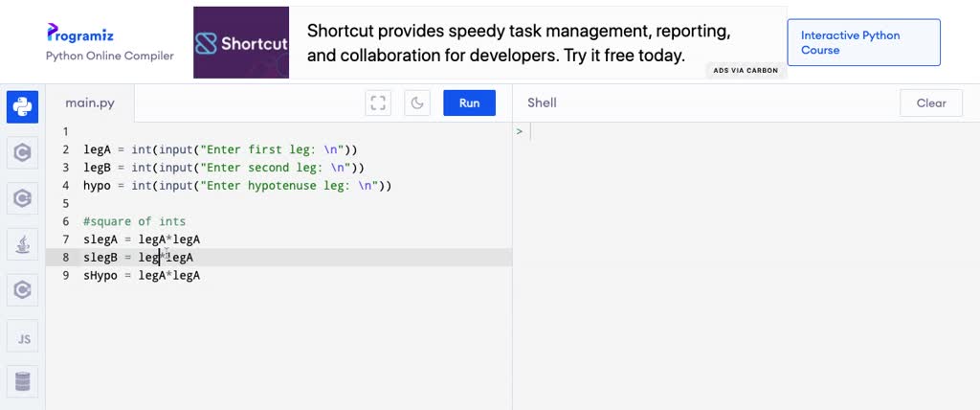This screenshot has width=980, height=410.
Task: Open the C++ compiler from sidebar
Action: click(x=23, y=198)
